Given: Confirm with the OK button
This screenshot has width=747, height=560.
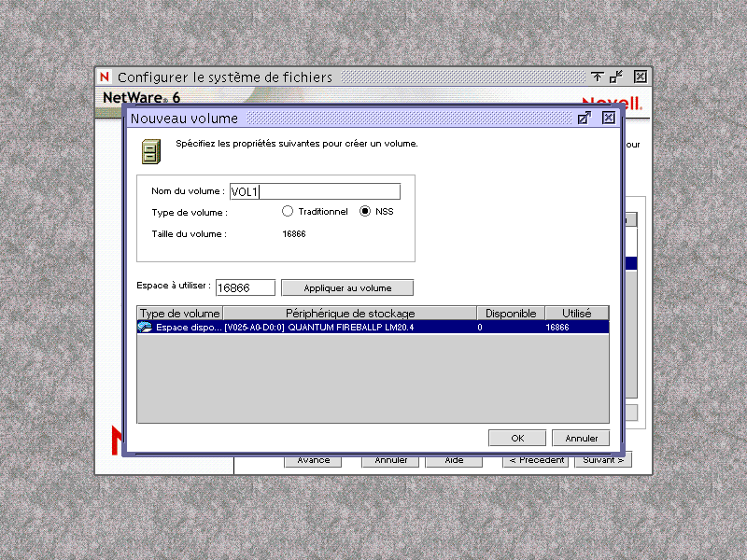Looking at the screenshot, I should pos(517,438).
